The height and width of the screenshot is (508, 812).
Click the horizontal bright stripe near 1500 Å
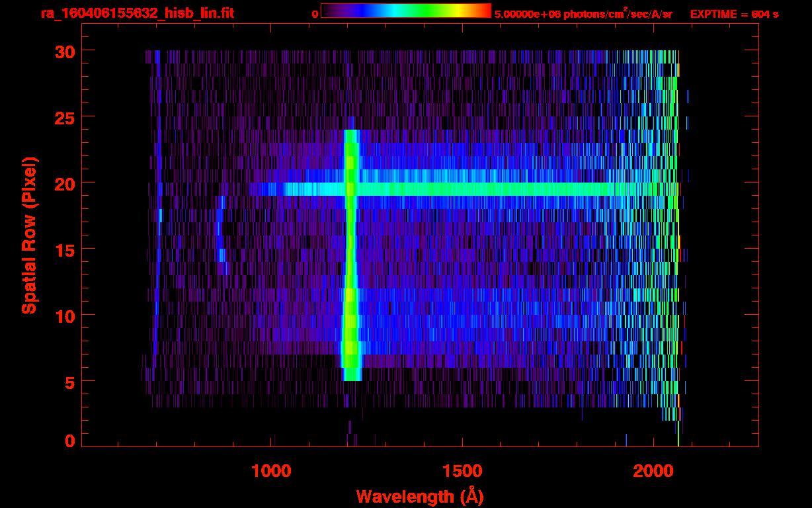(462, 189)
